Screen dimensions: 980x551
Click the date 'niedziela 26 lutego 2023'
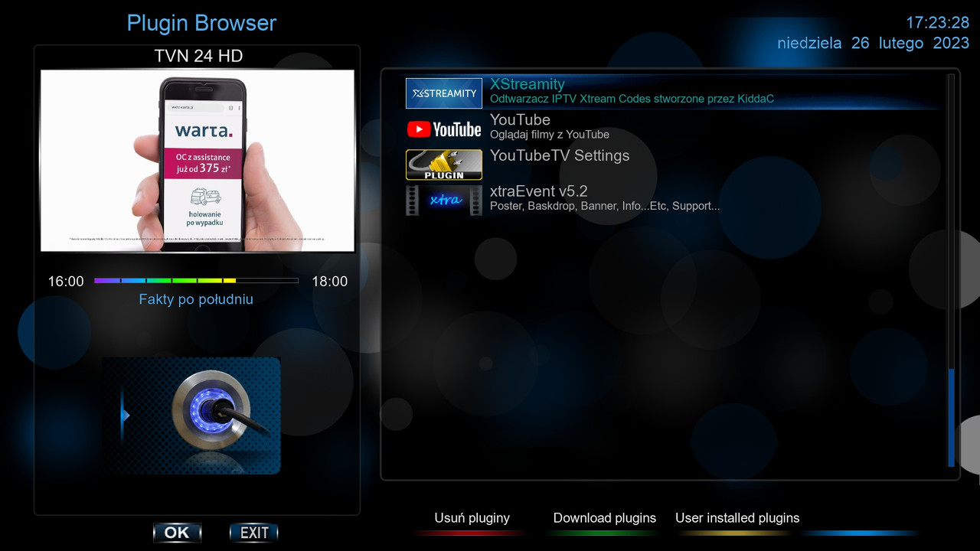click(x=874, y=43)
